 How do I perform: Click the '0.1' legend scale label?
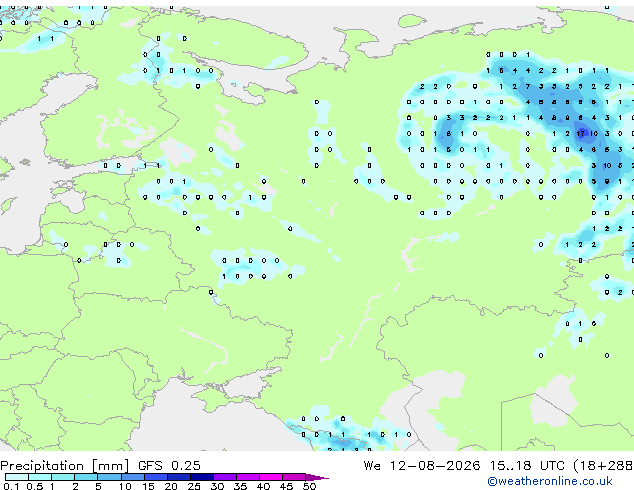click(x=11, y=486)
